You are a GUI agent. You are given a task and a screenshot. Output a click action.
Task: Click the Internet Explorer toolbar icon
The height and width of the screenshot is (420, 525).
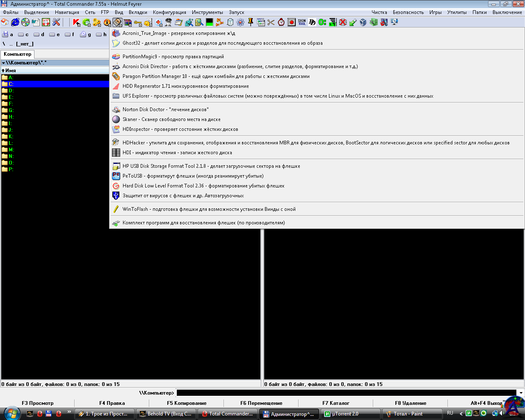(x=15, y=22)
